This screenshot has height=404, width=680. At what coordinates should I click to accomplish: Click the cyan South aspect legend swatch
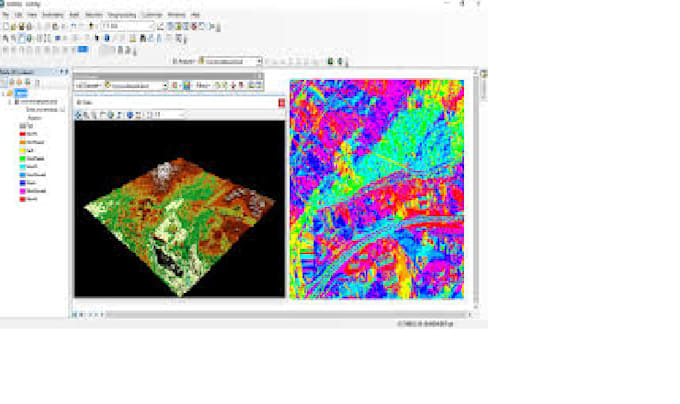coord(23,166)
